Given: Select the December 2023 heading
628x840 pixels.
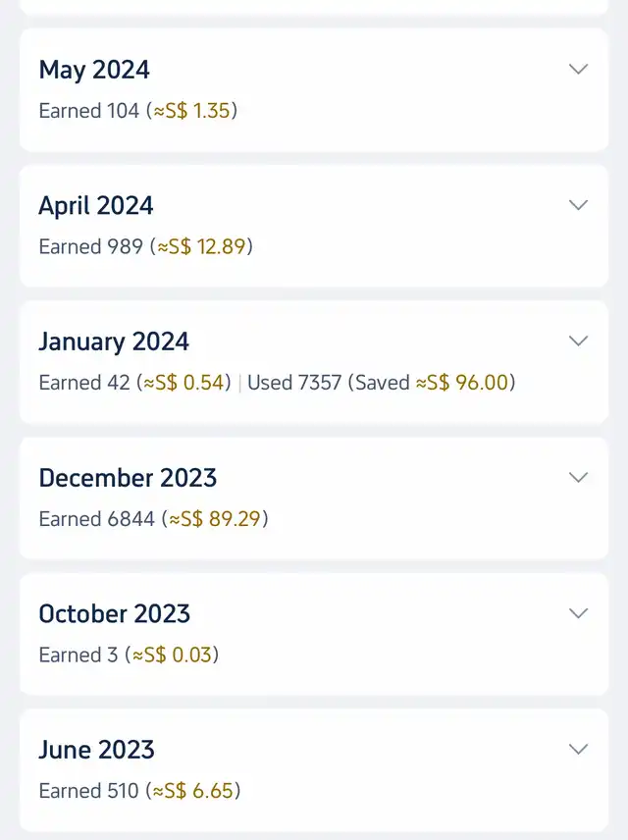Looking at the screenshot, I should click(128, 479).
